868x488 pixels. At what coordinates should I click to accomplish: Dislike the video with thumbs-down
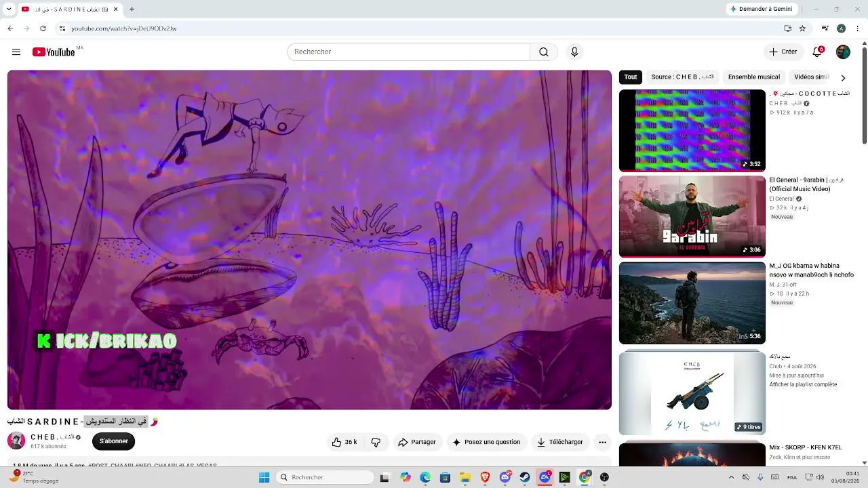(x=376, y=442)
